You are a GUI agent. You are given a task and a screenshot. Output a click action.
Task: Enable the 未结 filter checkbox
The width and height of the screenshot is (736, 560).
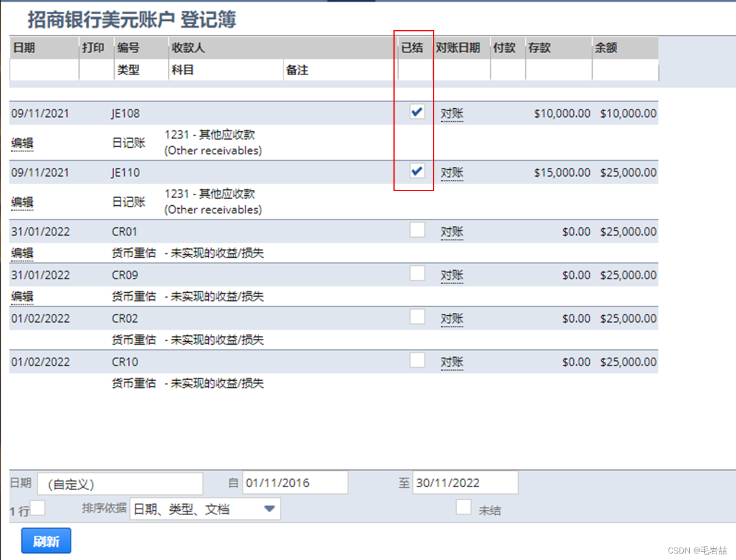pos(464,507)
